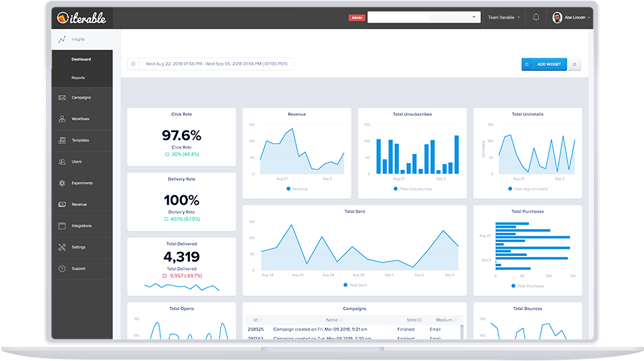This screenshot has height=361, width=644.
Task: Open the notifications bell icon
Action: point(536,18)
